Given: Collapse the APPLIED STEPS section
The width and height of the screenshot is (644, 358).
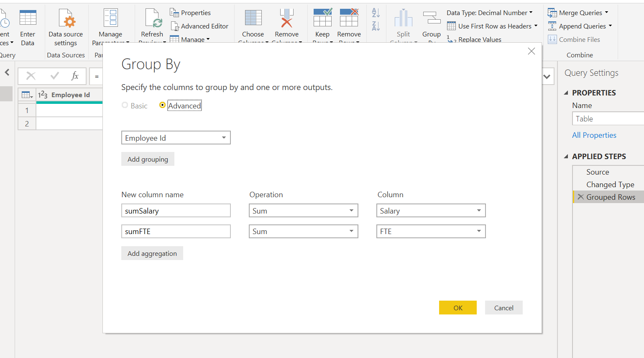Looking at the screenshot, I should click(566, 157).
